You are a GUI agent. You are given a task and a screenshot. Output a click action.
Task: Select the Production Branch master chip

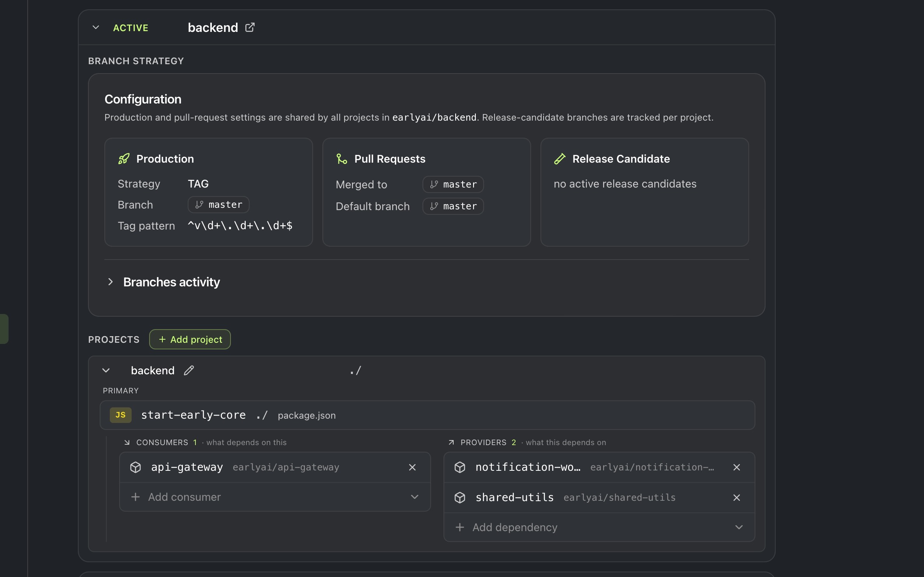coord(218,205)
